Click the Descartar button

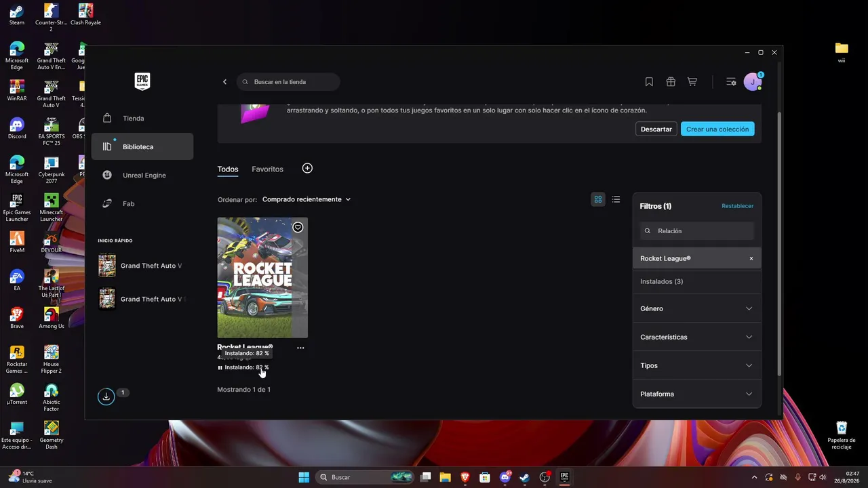pyautogui.click(x=656, y=129)
